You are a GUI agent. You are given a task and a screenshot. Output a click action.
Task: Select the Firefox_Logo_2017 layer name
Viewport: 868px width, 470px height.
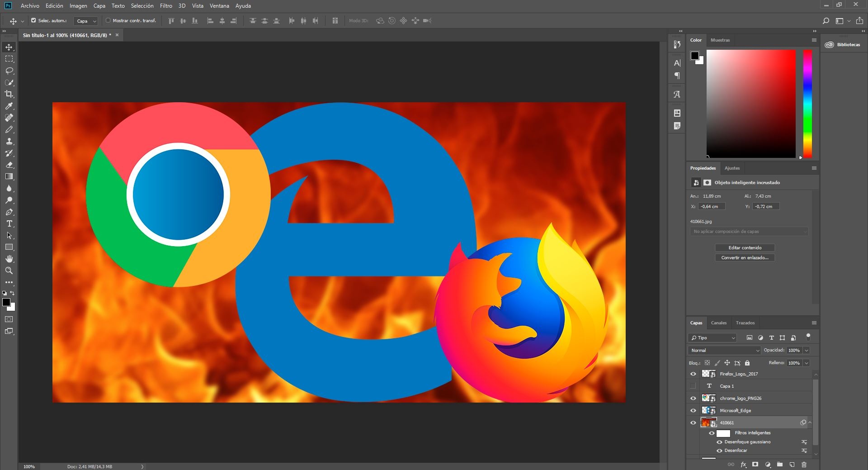click(x=739, y=374)
